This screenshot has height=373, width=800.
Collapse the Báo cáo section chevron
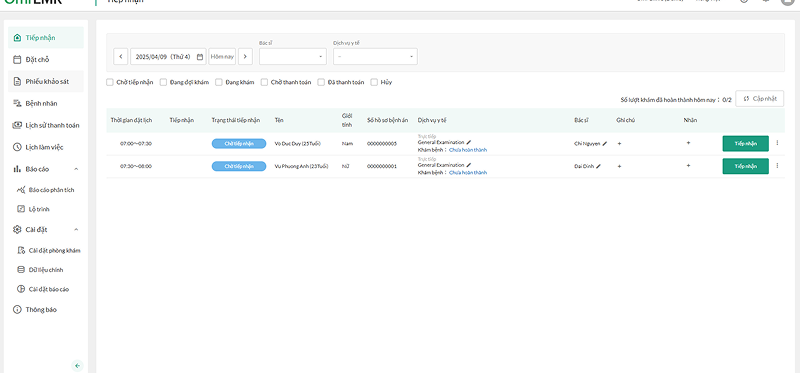point(76,169)
